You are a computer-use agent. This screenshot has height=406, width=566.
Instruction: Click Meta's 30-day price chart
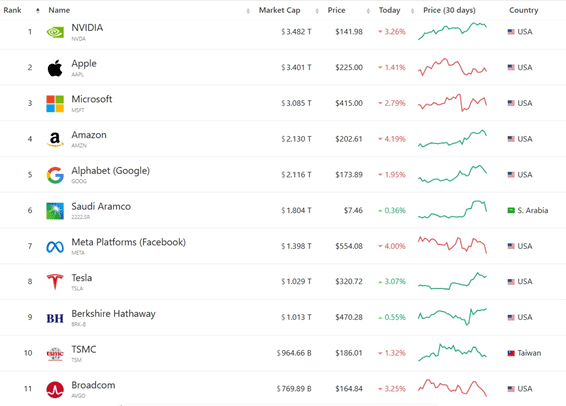pos(452,245)
